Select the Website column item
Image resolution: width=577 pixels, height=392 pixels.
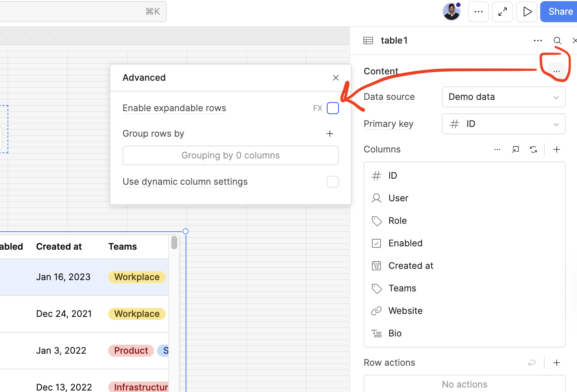click(x=405, y=311)
